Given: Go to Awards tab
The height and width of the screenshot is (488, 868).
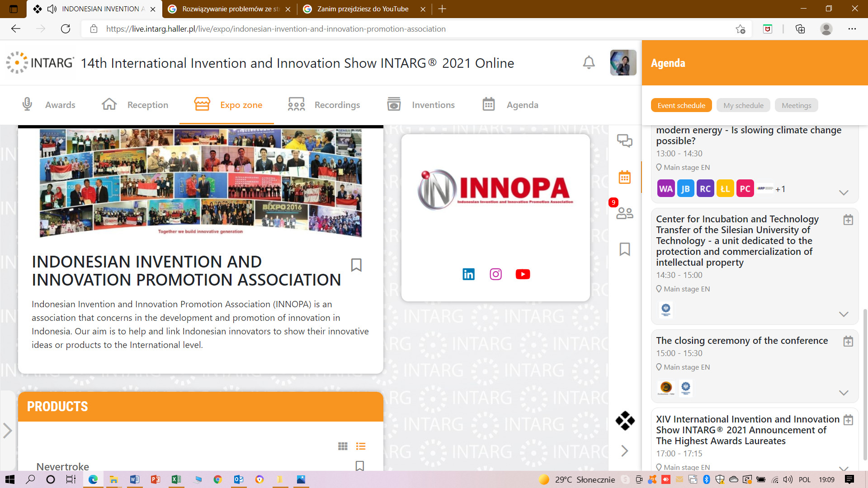Looking at the screenshot, I should [x=48, y=105].
